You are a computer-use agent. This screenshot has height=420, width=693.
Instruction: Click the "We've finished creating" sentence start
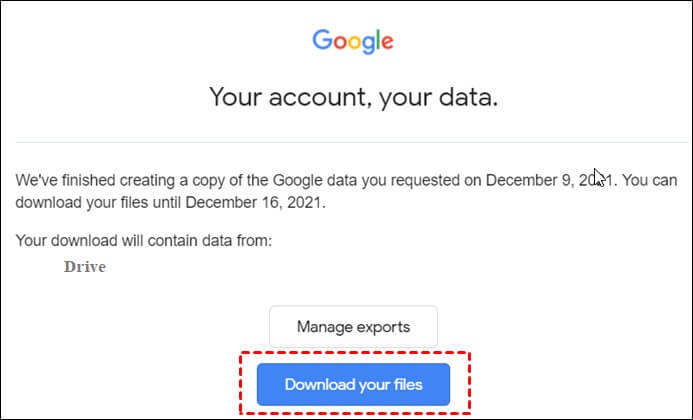(82, 180)
